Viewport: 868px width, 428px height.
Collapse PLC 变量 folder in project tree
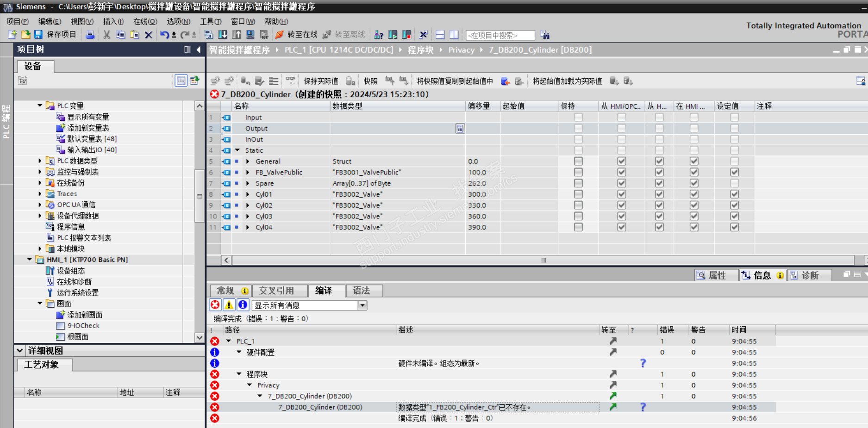point(40,106)
